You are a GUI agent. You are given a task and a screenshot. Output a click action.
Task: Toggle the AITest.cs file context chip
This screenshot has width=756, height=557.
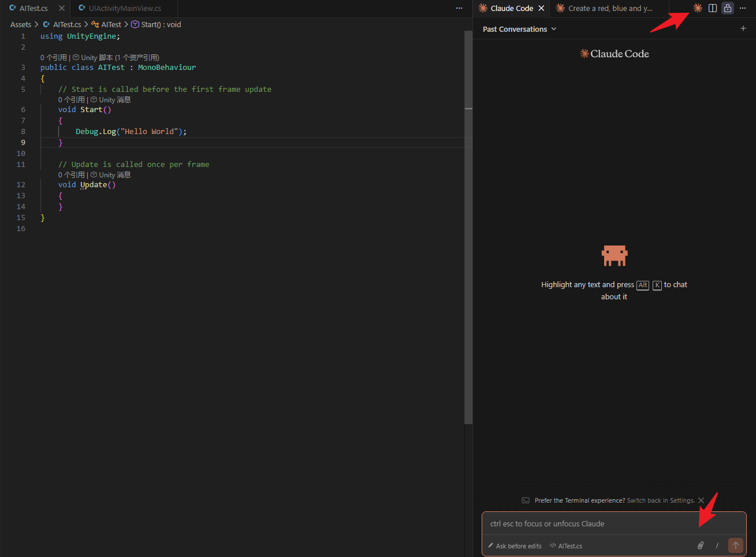point(566,546)
